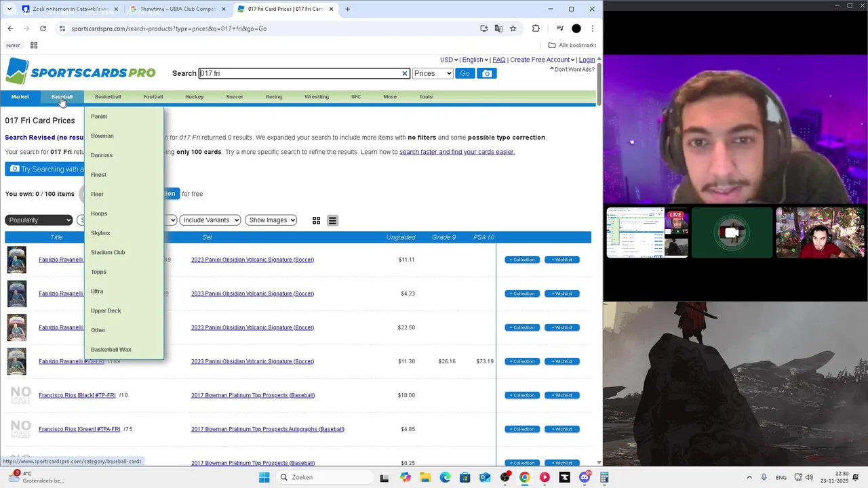
Task: Click the browser address bar URL
Action: pos(169,28)
